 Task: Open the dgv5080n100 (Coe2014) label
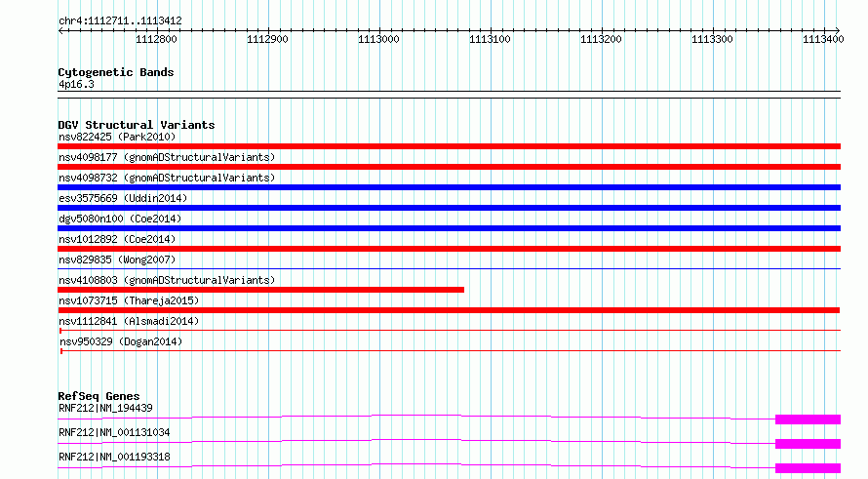(x=120, y=219)
